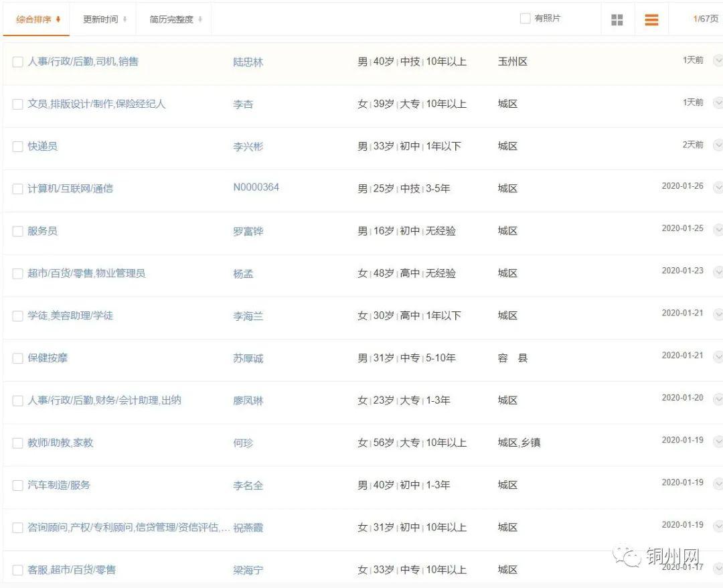Viewport: 723px width, 588px height.
Task: Click page indicator 1/67页
Action: 706,19
